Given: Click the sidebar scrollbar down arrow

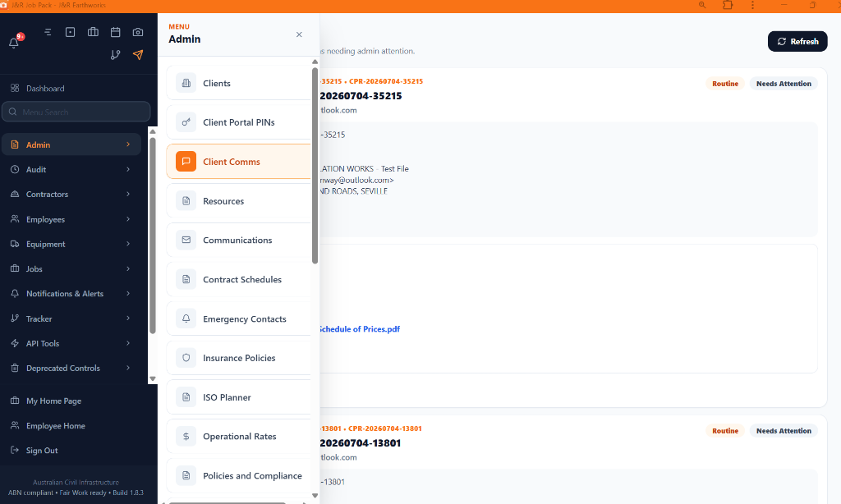Looking at the screenshot, I should click(x=153, y=378).
